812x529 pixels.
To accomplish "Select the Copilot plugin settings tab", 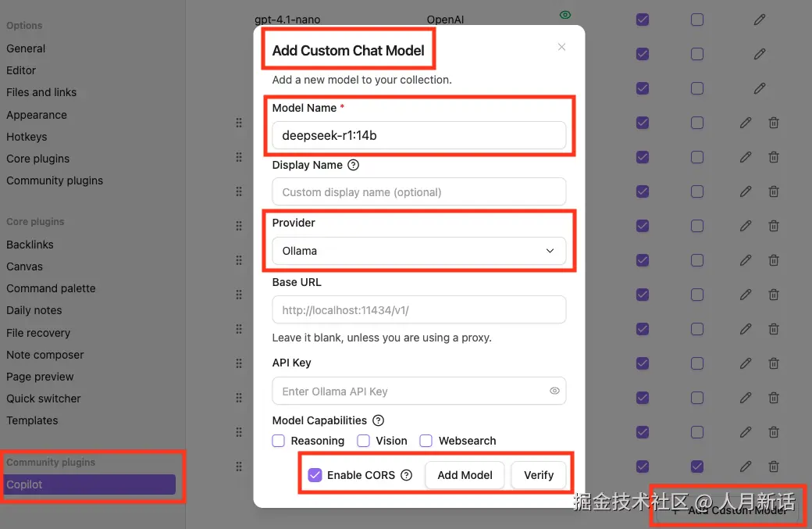I will pyautogui.click(x=89, y=484).
